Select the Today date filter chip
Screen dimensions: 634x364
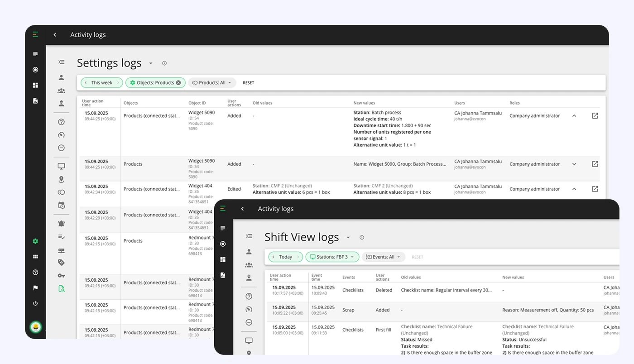tap(285, 257)
